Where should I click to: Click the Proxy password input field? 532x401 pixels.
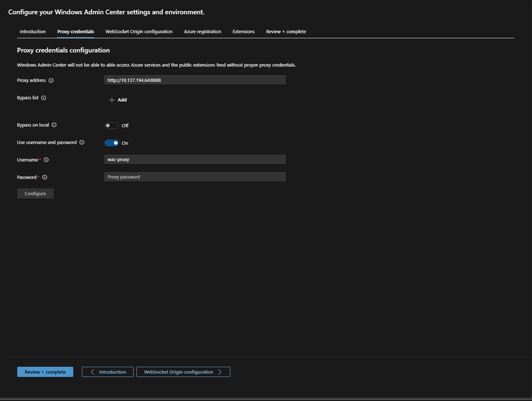[x=195, y=177]
